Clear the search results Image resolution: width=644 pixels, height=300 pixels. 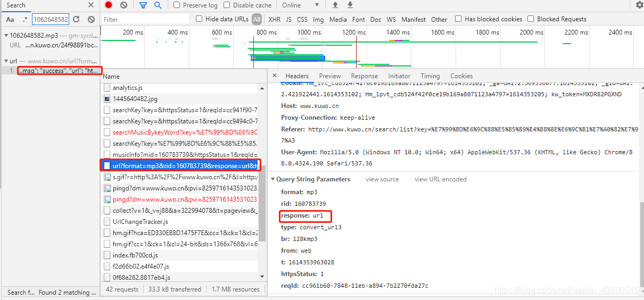pyautogui.click(x=91, y=19)
